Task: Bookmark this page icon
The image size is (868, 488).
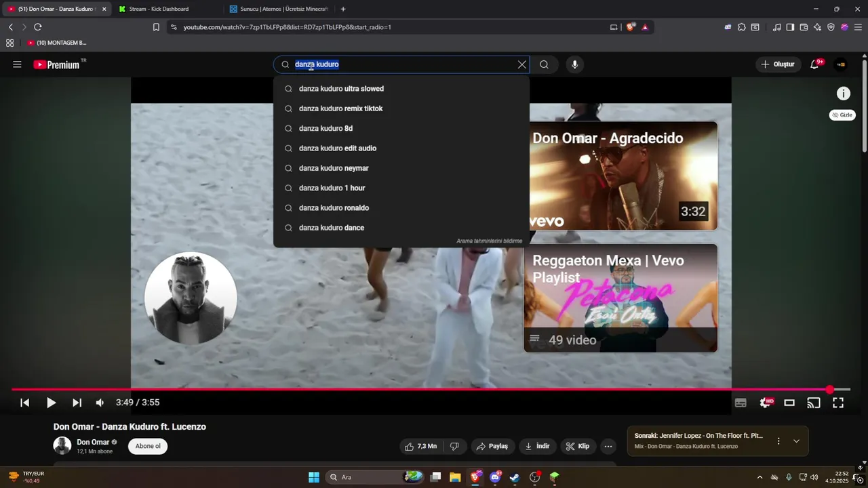Action: (x=156, y=27)
